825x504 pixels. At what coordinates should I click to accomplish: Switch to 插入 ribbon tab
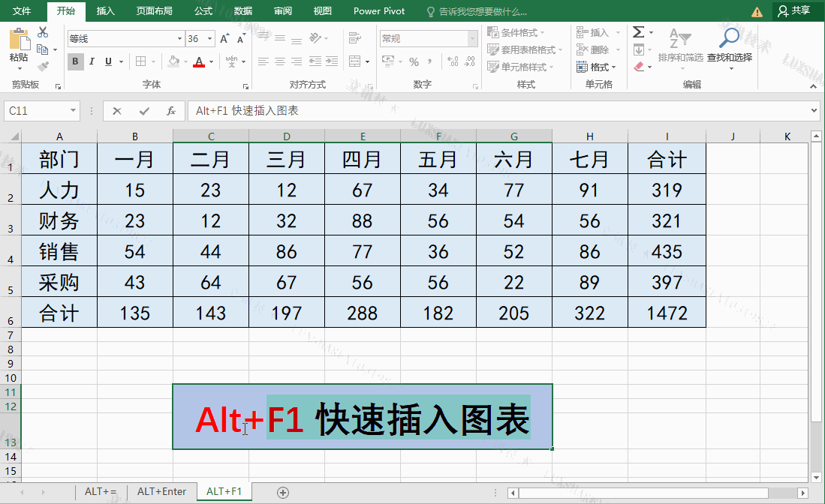click(x=106, y=11)
